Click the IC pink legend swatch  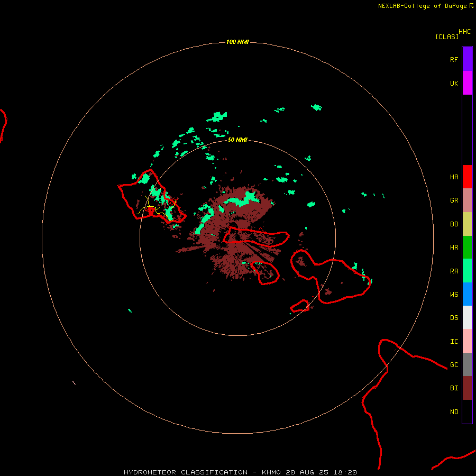(x=467, y=341)
